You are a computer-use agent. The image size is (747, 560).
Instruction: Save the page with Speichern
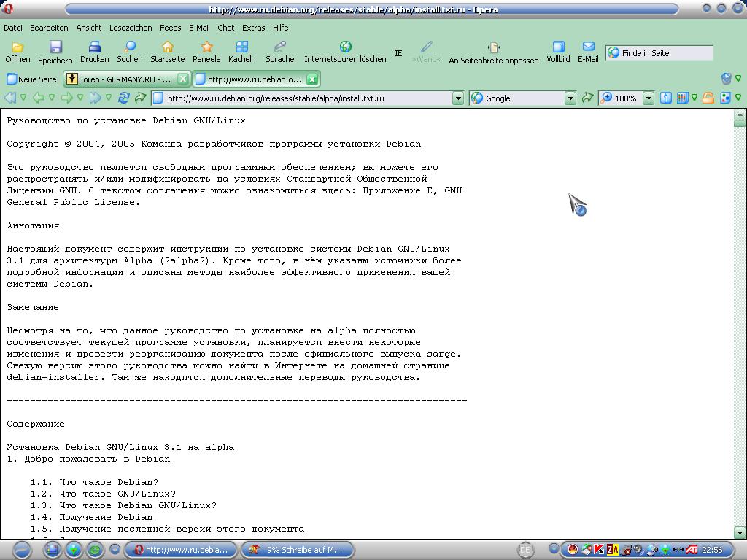[x=55, y=52]
